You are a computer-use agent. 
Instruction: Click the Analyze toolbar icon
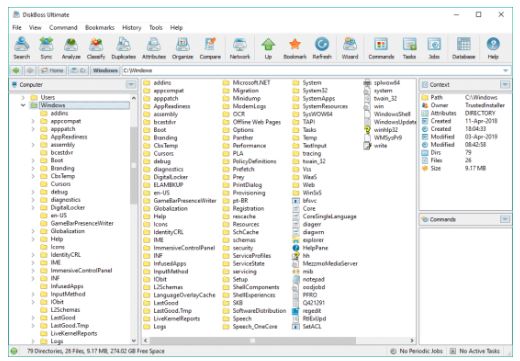71,48
